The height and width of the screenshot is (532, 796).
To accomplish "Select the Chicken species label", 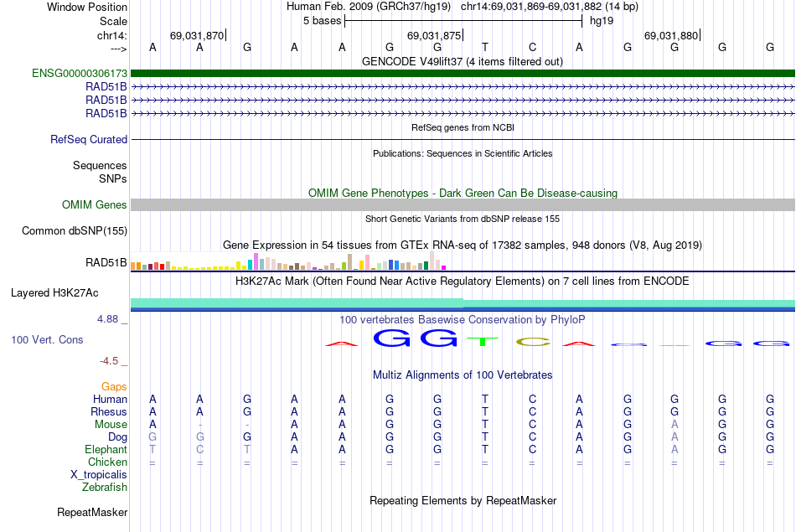I will (x=107, y=462).
